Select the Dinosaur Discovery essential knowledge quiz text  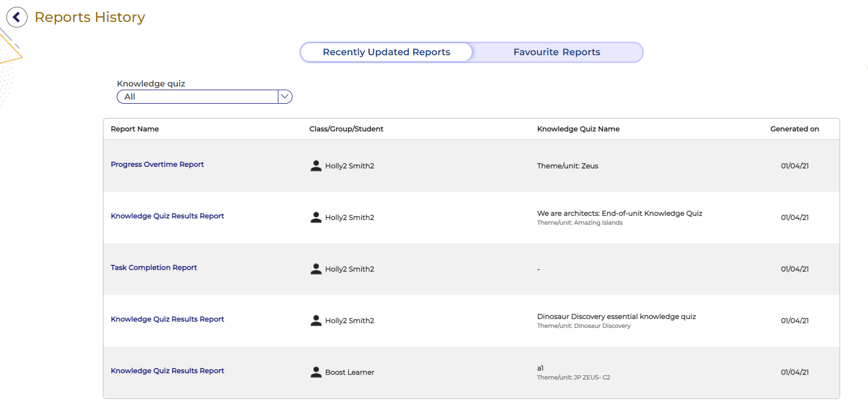[616, 316]
